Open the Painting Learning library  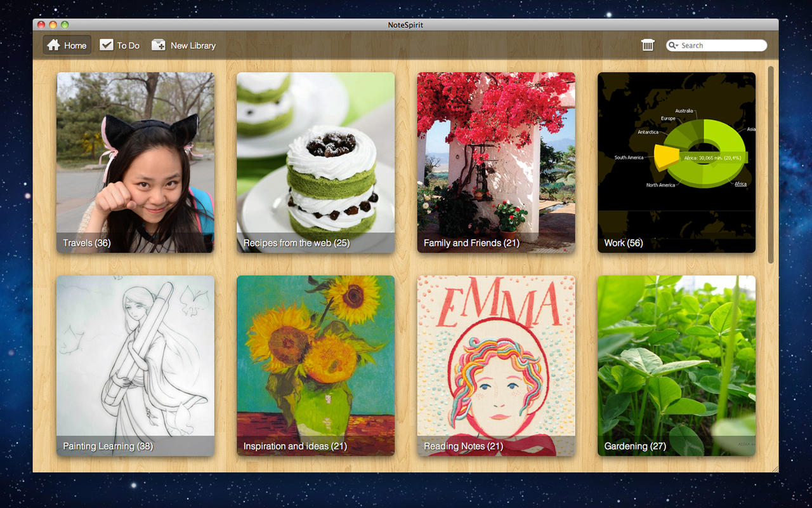click(x=135, y=365)
